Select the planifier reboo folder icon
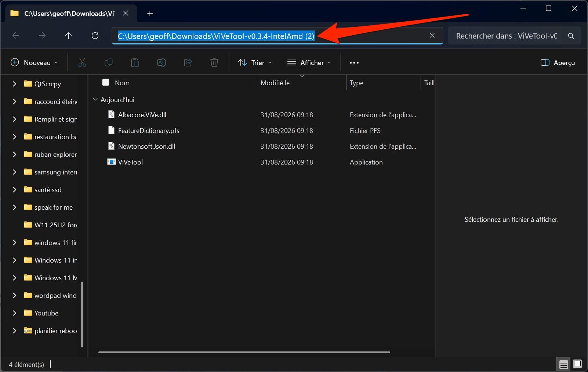 pyautogui.click(x=28, y=331)
